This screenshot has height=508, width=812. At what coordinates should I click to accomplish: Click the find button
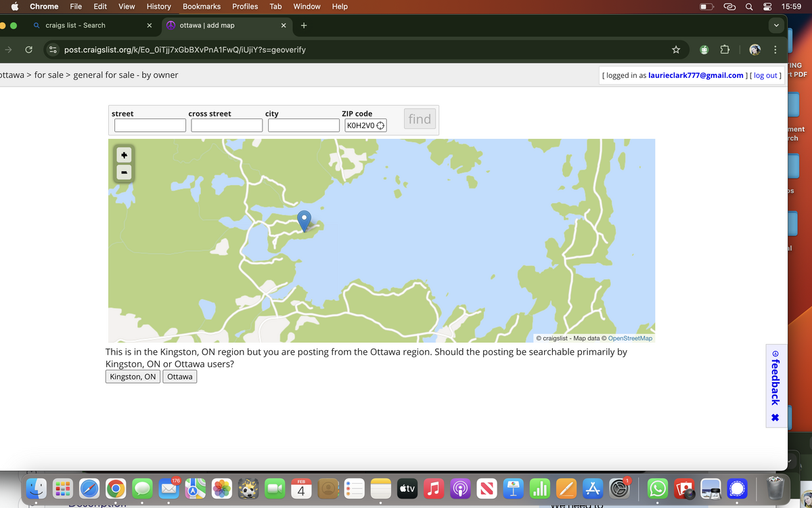tap(420, 119)
